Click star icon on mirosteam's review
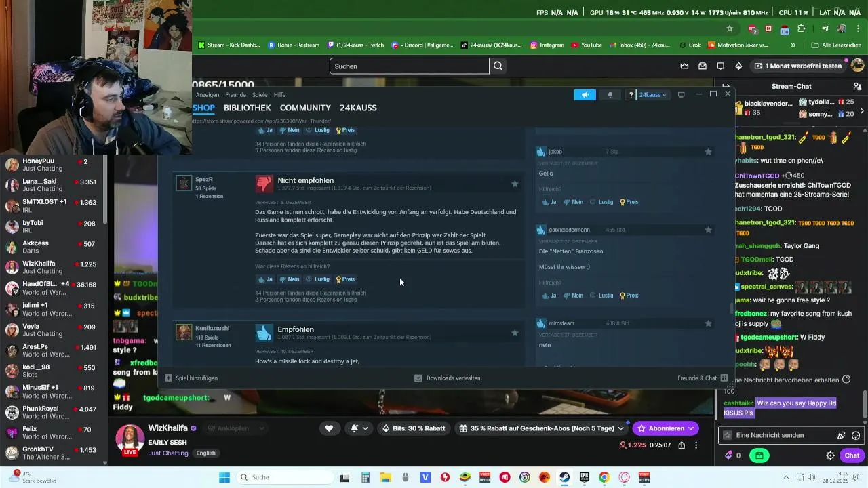The image size is (868, 488). (708, 323)
